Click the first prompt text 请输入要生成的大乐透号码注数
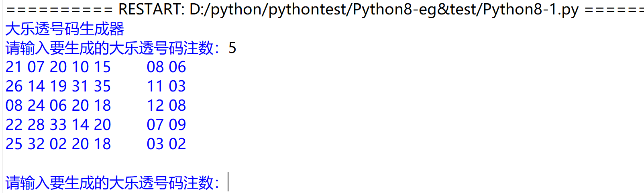 point(109,48)
